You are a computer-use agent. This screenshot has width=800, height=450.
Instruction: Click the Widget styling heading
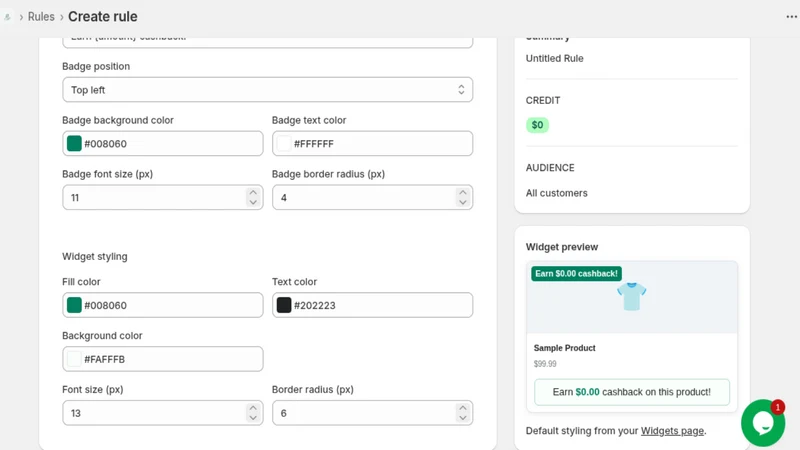pyautogui.click(x=95, y=257)
